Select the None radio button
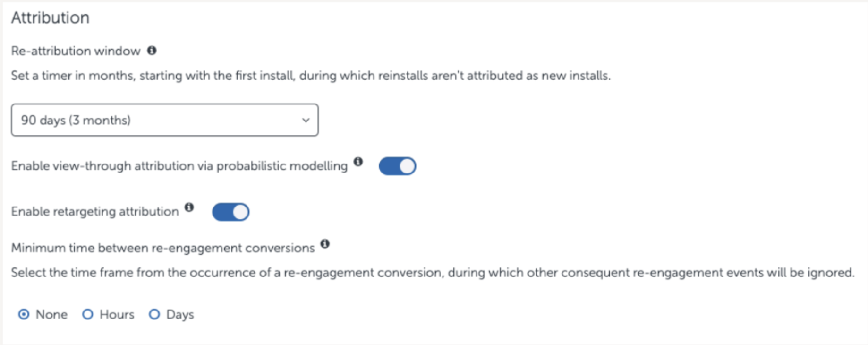The image size is (868, 345). click(24, 314)
